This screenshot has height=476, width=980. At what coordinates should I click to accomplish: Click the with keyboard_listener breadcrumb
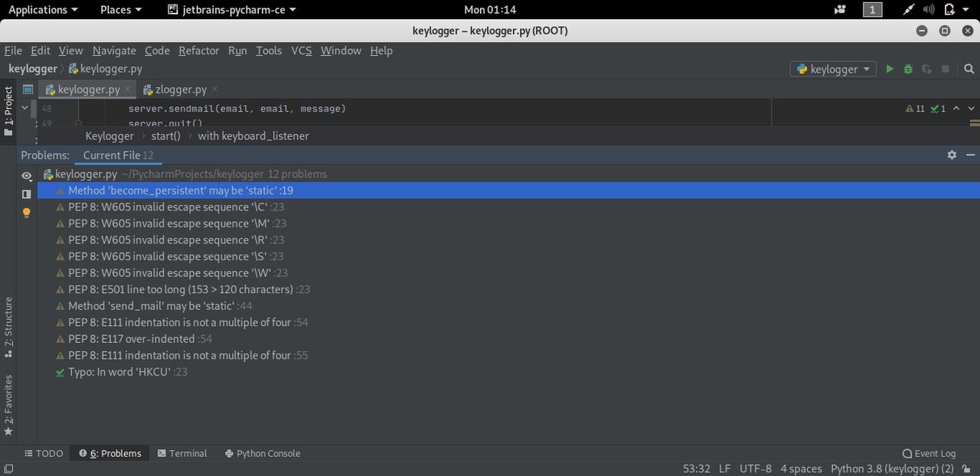(x=253, y=135)
